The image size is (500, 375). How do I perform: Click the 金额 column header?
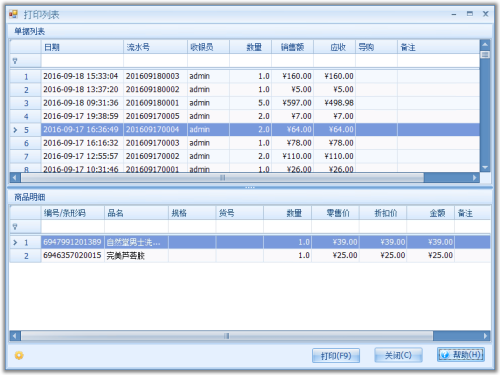pyautogui.click(x=431, y=213)
